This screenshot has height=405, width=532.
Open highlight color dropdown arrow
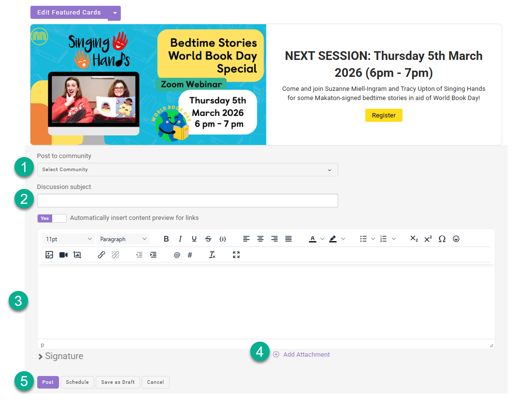pos(343,239)
